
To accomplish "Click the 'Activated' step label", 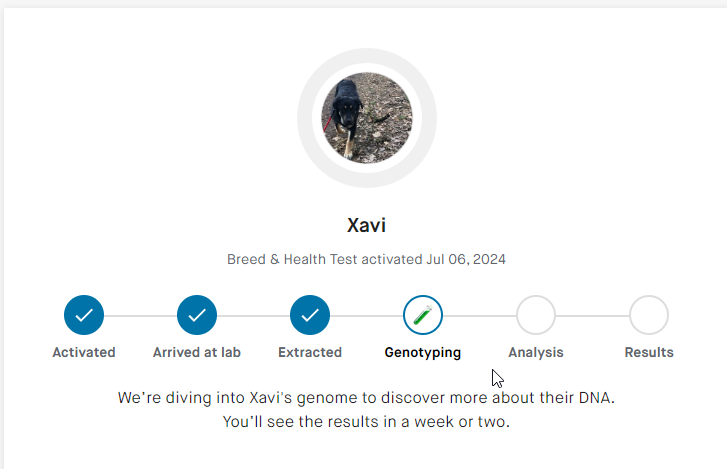I will pos(84,352).
